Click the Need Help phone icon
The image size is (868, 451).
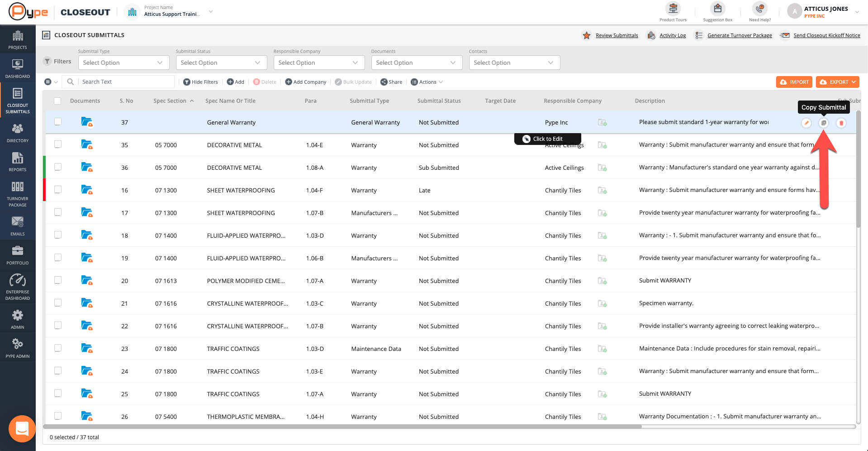point(759,9)
